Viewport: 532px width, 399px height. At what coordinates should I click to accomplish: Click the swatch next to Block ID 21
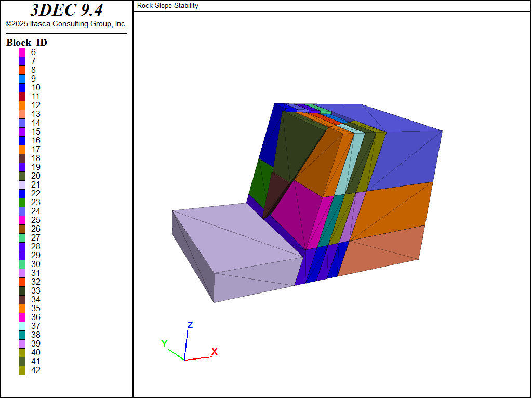(x=22, y=184)
